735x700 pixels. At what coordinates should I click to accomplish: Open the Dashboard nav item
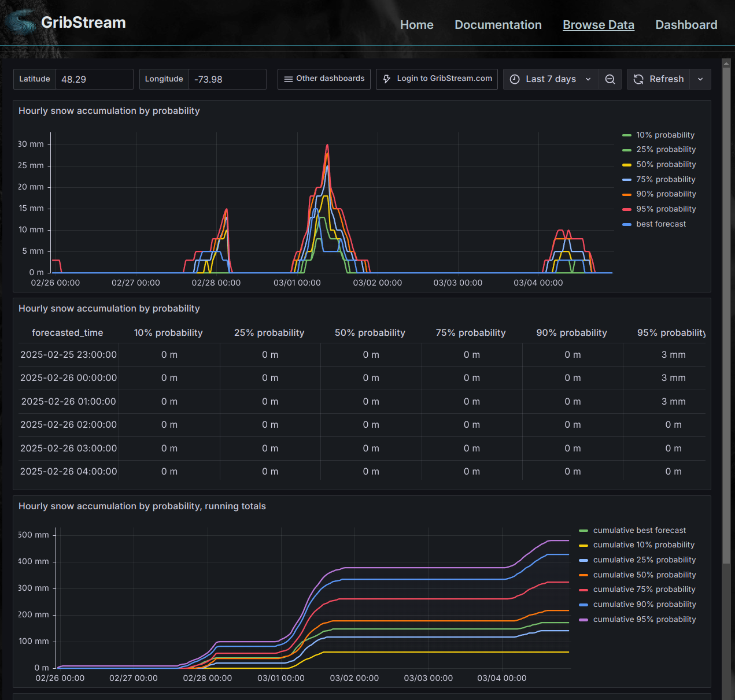pos(686,25)
